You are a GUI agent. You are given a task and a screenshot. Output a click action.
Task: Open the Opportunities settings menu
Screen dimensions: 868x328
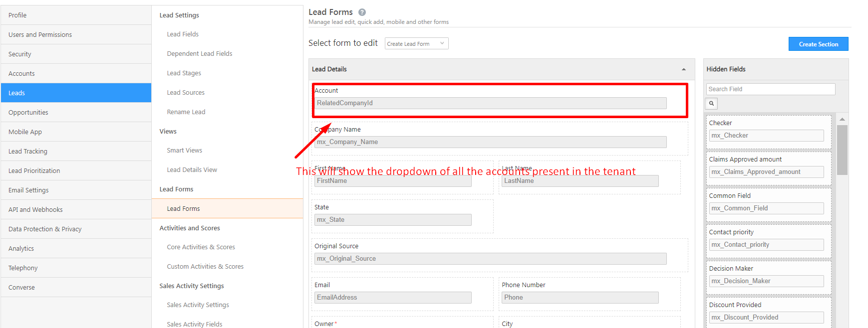(28, 113)
